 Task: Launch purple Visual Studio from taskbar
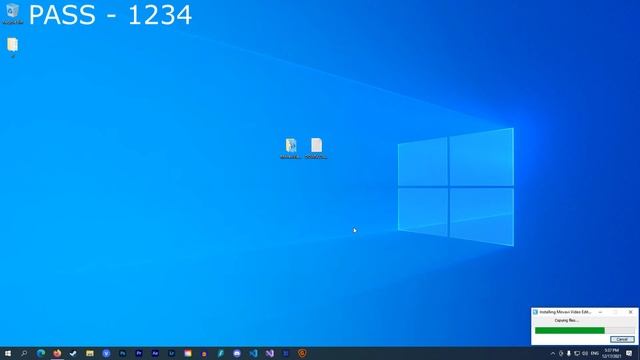coord(269,353)
